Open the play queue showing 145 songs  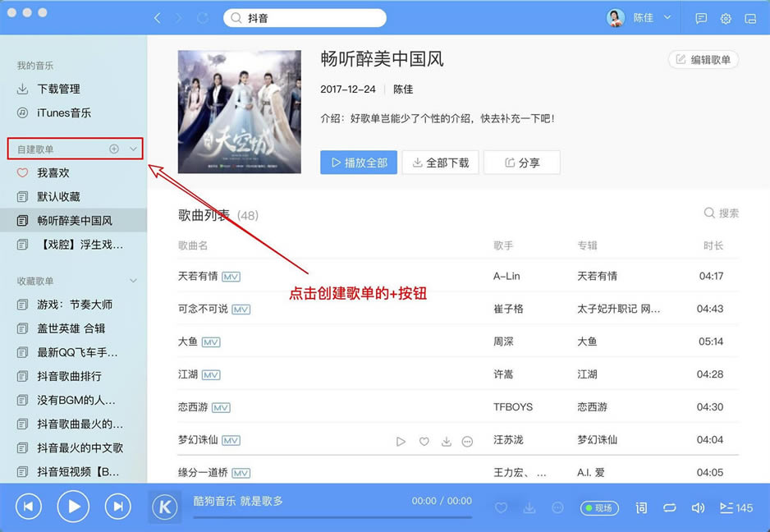point(736,507)
